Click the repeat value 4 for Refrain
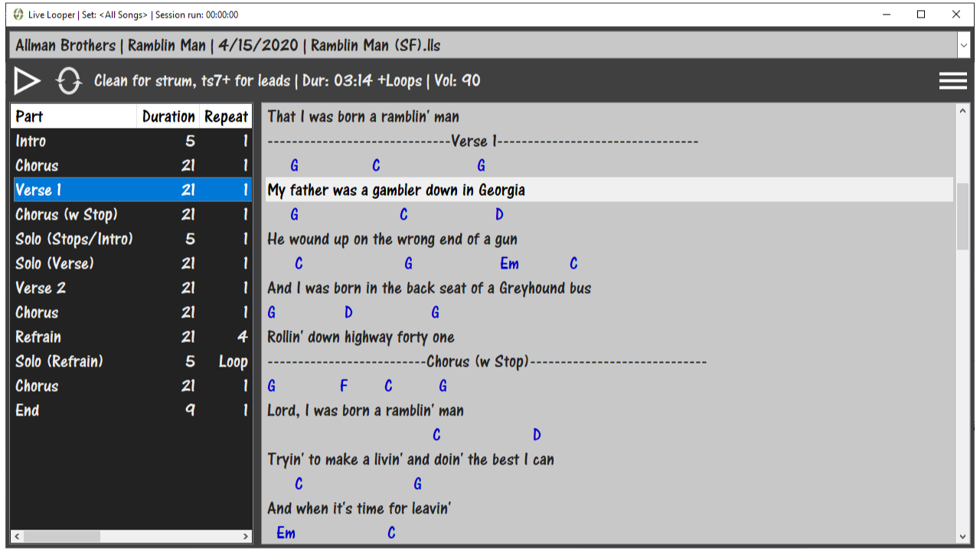Screen dimensions: 980x551 click(x=243, y=337)
